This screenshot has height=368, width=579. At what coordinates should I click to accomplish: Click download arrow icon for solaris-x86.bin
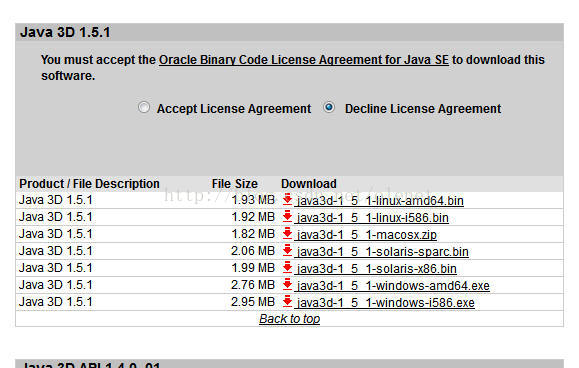pyautogui.click(x=287, y=267)
